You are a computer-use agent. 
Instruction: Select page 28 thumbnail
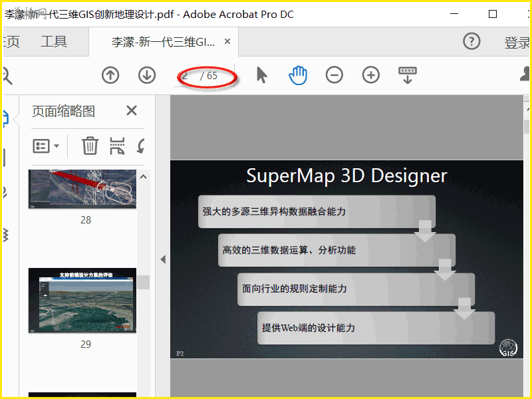82,188
